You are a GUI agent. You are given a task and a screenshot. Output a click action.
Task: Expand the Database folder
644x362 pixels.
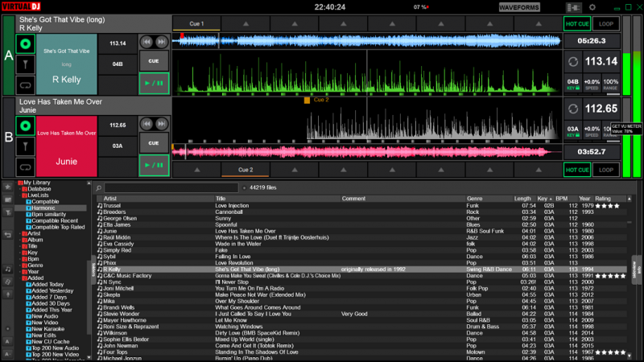pyautogui.click(x=21, y=189)
